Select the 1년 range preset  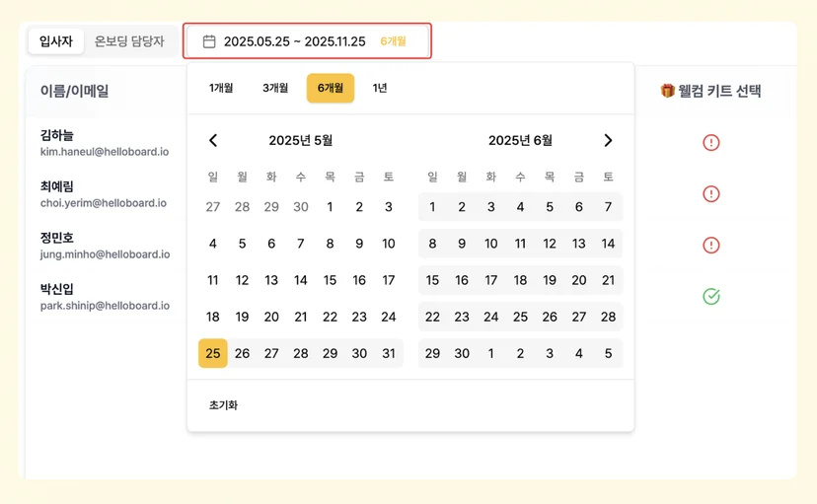tap(380, 88)
